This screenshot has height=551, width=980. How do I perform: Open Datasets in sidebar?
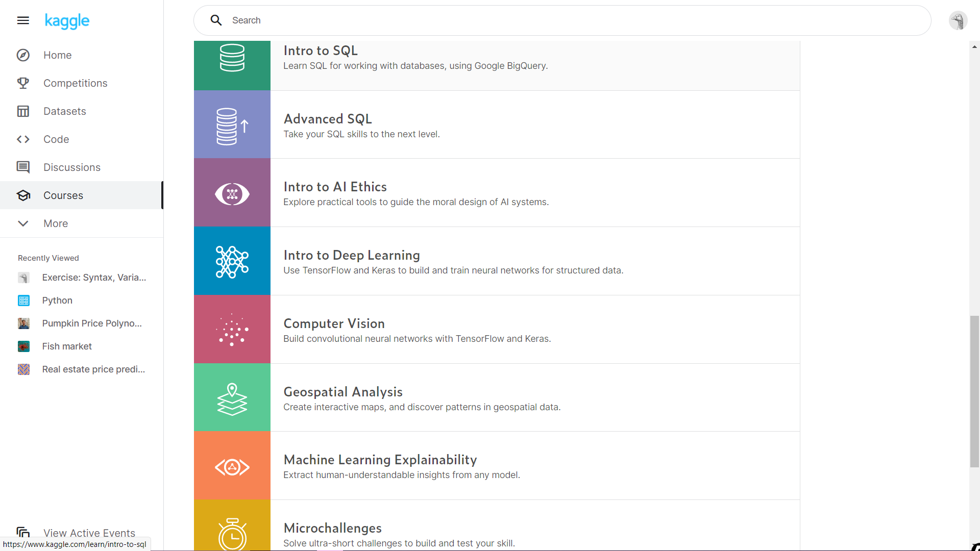click(82, 111)
